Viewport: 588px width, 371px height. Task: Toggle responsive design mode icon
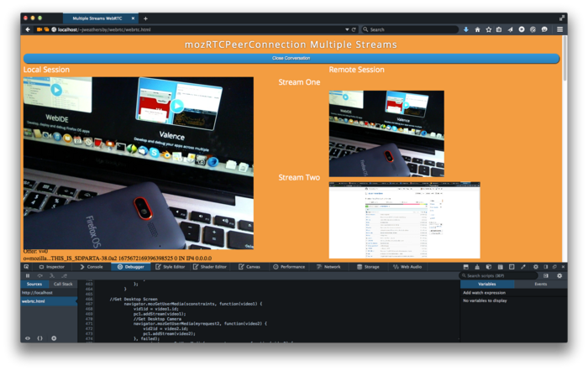[x=512, y=267]
